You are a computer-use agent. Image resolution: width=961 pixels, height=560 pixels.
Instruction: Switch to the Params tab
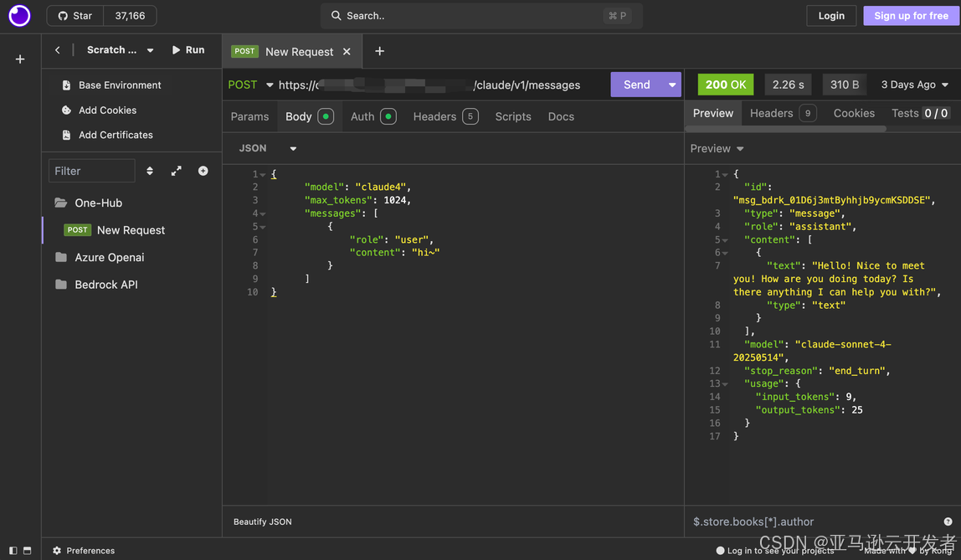[x=249, y=116]
